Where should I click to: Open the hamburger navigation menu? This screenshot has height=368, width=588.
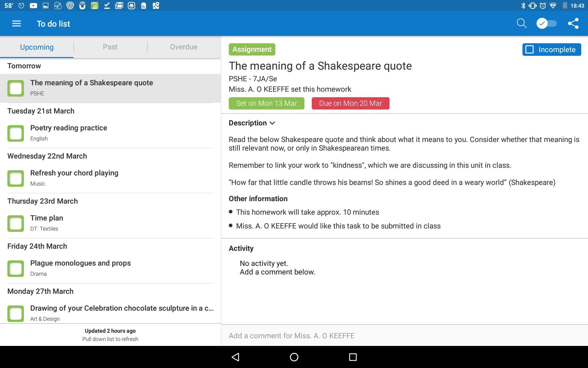(17, 24)
